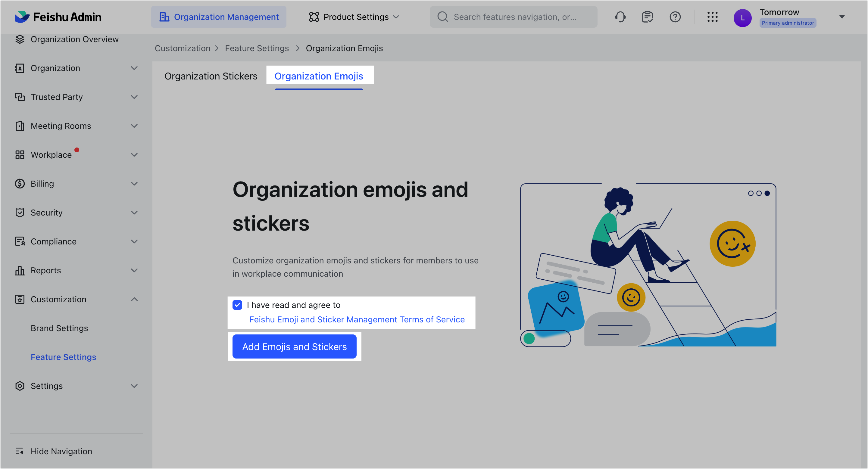
Task: Expand the Compliance section chevron
Action: click(x=134, y=242)
